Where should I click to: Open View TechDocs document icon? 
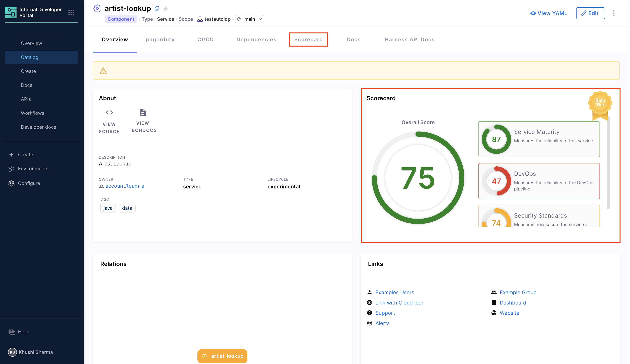click(143, 113)
